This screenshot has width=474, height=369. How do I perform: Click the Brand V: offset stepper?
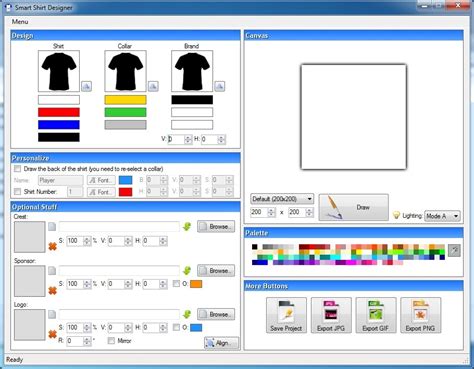click(x=188, y=139)
